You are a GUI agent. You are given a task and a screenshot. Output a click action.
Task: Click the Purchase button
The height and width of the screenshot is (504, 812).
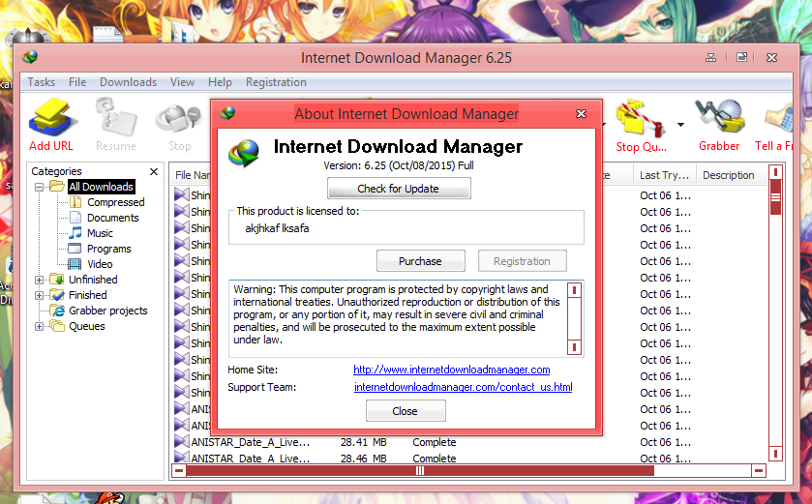420,261
